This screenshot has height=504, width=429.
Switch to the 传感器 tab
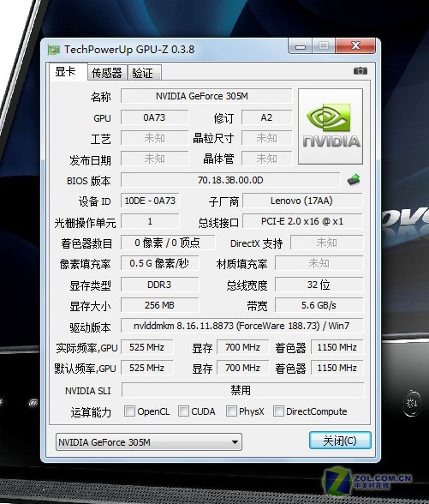107,73
